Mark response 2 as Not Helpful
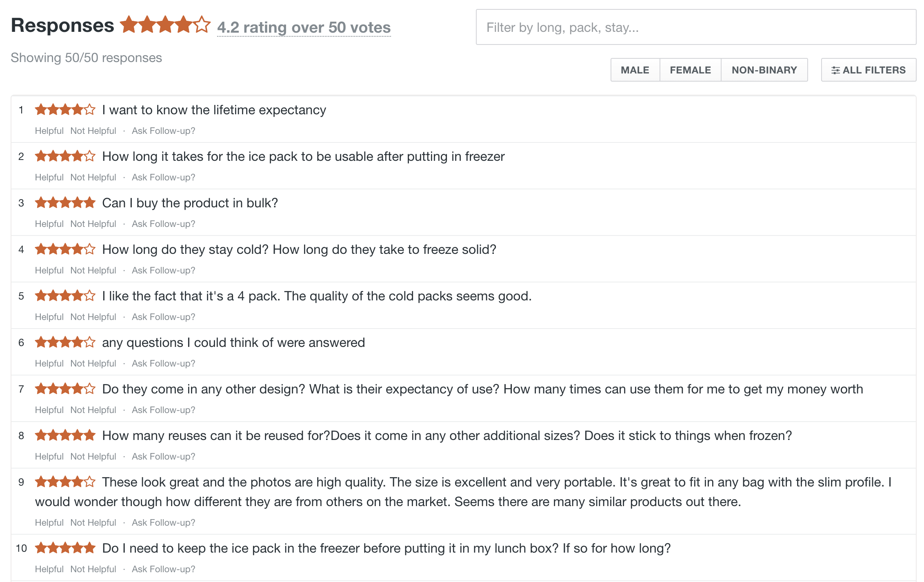This screenshot has width=924, height=582. pyautogui.click(x=93, y=178)
